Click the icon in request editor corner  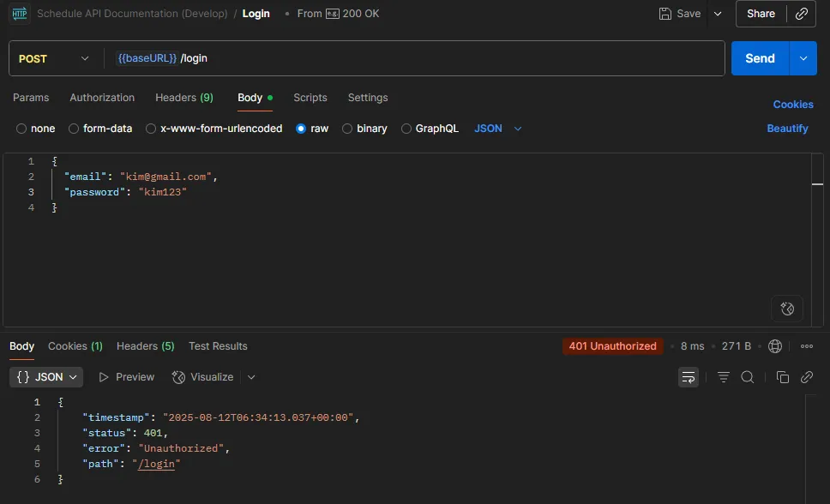[x=787, y=309]
